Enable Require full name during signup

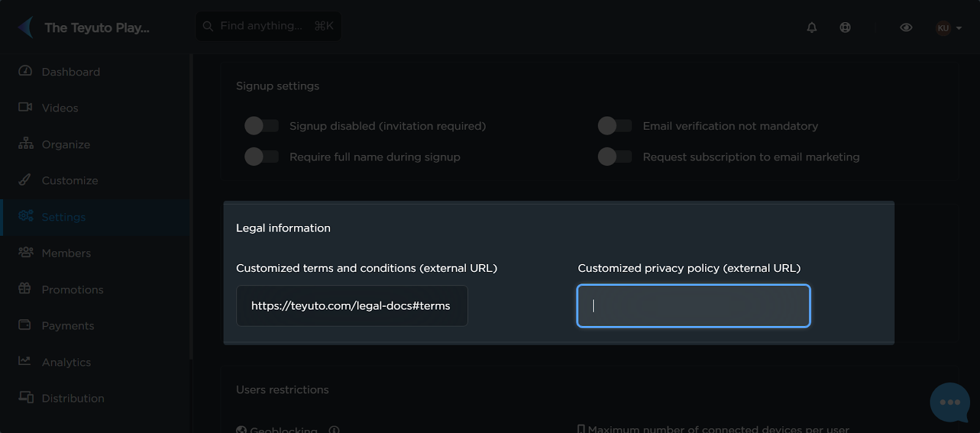(262, 157)
